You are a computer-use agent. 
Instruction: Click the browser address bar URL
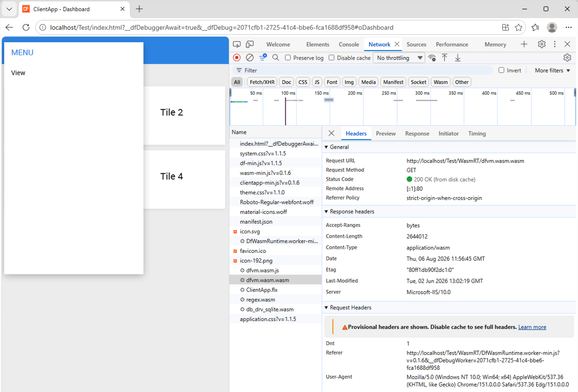click(221, 27)
